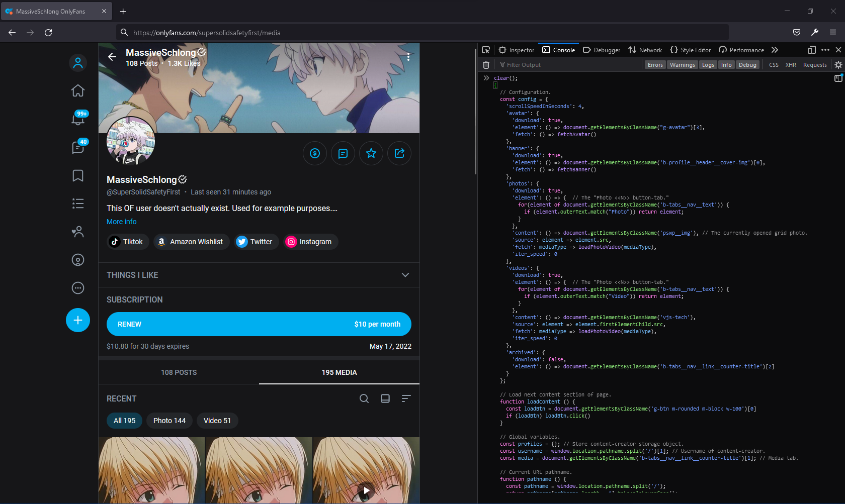This screenshot has width=845, height=504.
Task: Select the Photo 144 filter chip
Action: point(170,421)
